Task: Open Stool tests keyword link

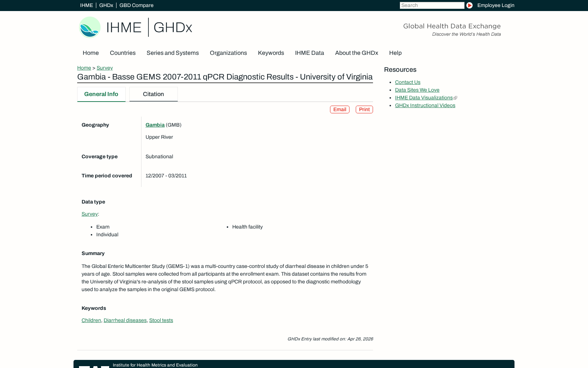Action: click(x=161, y=320)
